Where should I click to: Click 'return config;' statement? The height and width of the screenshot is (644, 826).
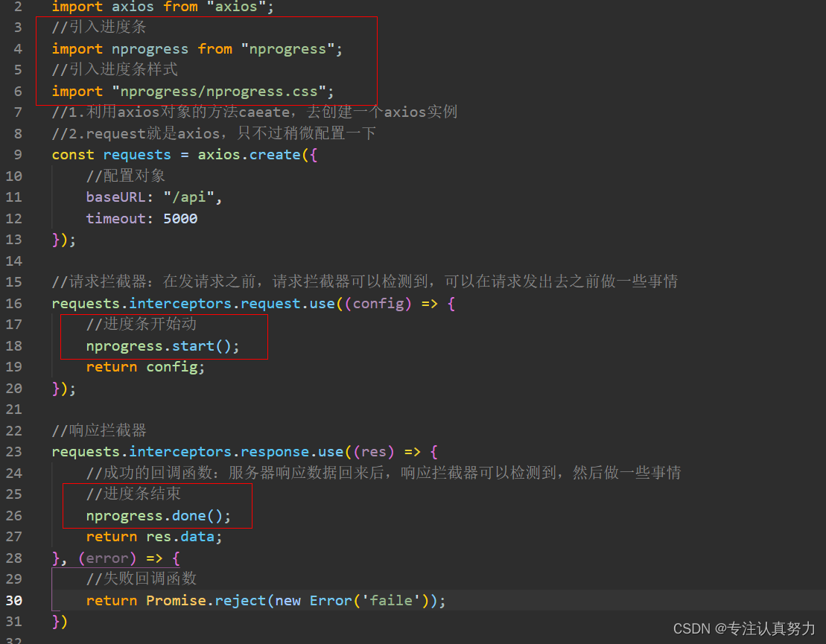tap(145, 367)
